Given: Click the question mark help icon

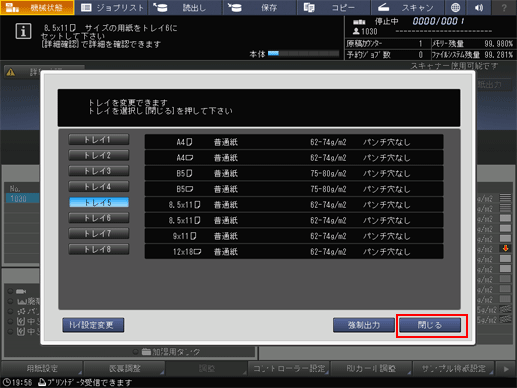Looking at the screenshot, I should pos(504,7).
